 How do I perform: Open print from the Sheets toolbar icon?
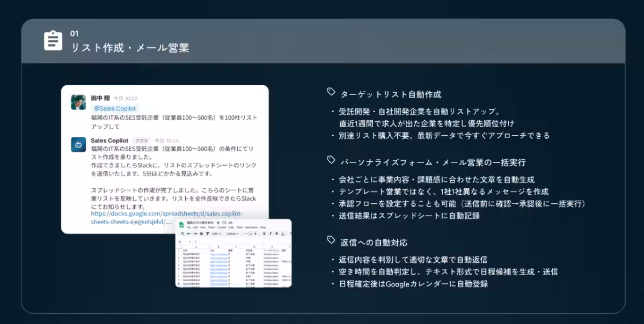tap(201, 233)
